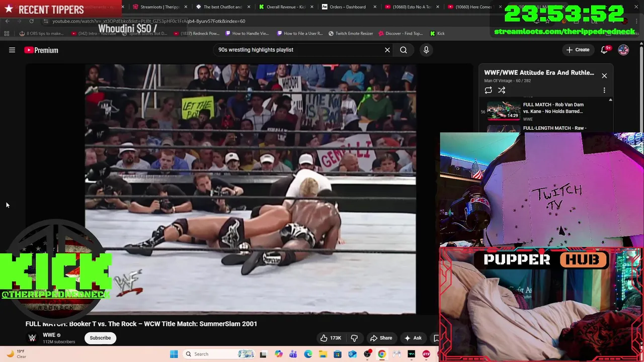Close the 'Orders – Dashboard' tab

(x=375, y=7)
